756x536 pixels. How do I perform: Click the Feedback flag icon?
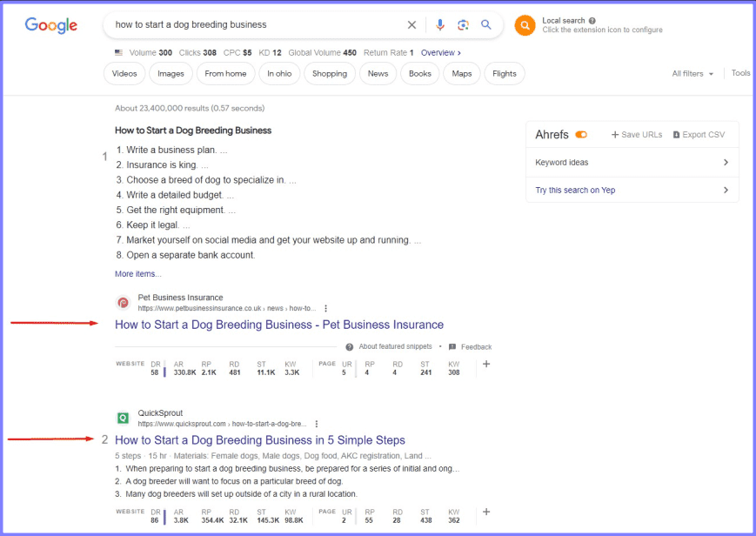coord(452,347)
